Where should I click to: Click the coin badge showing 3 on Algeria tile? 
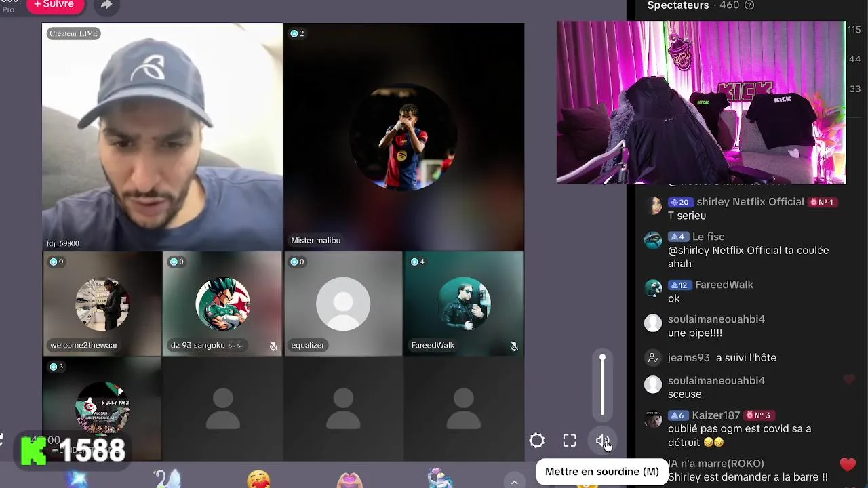56,367
